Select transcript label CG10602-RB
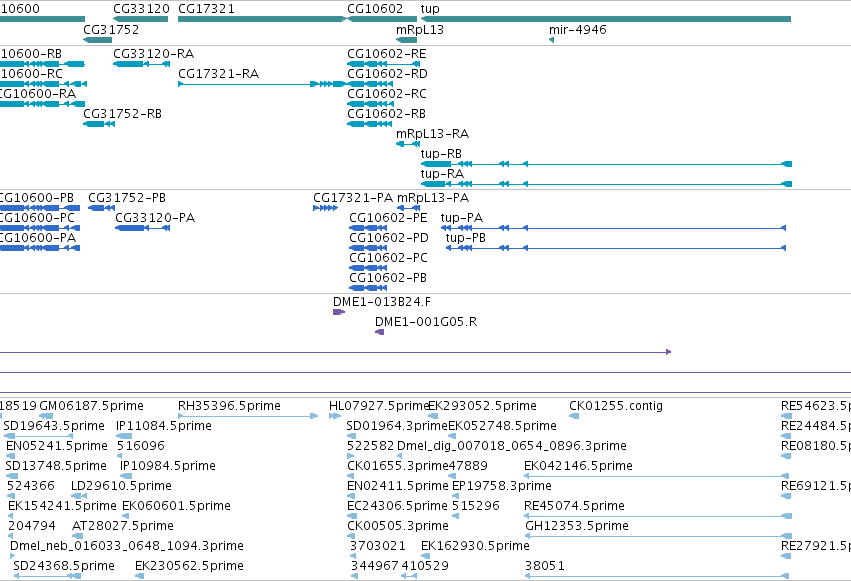 [386, 114]
